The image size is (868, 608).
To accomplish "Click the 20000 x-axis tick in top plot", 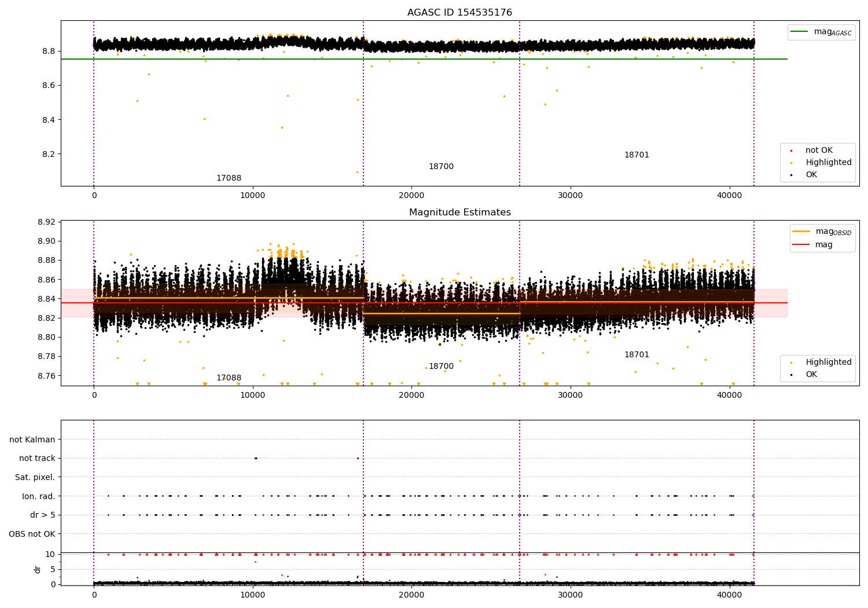I will [411, 196].
